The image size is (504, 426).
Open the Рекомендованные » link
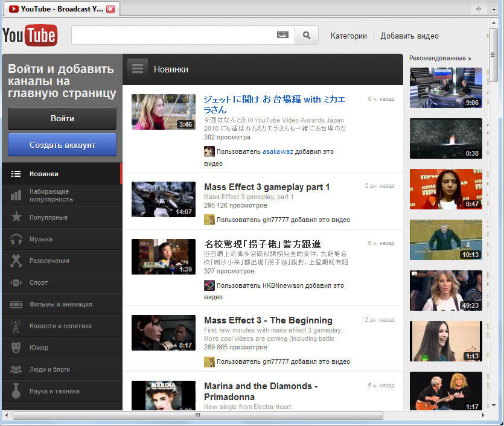(x=439, y=59)
